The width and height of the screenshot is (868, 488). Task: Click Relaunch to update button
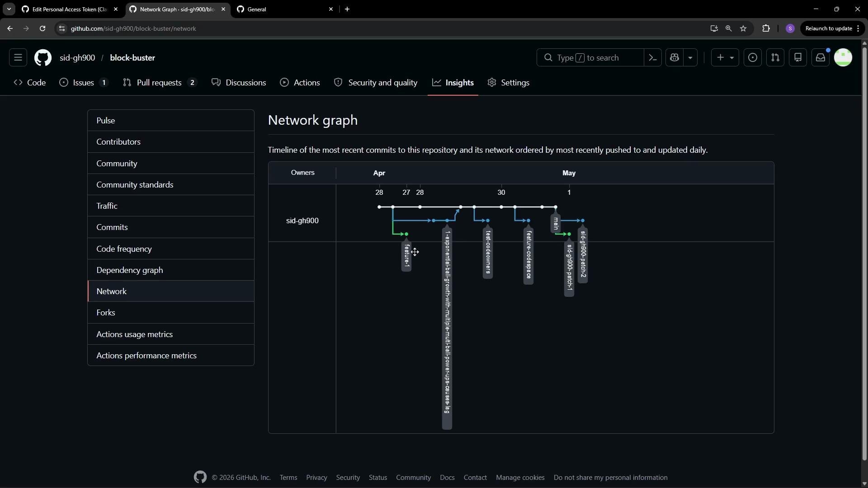[832, 28]
